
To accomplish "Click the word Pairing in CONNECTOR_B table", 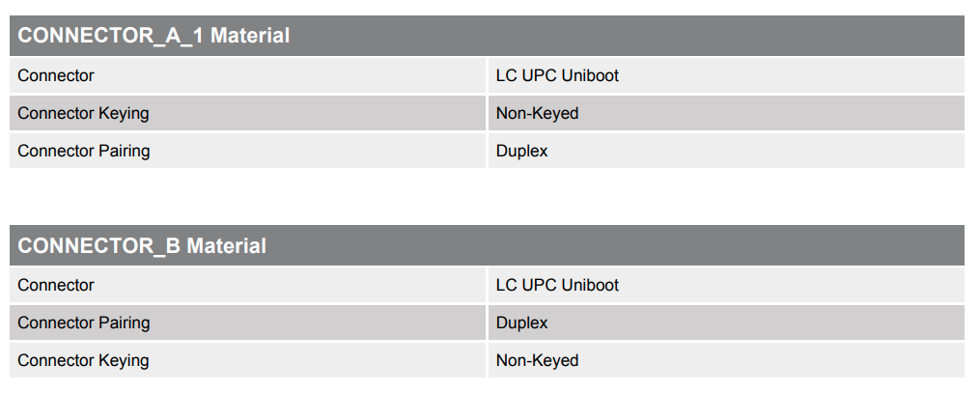I will click(124, 323).
